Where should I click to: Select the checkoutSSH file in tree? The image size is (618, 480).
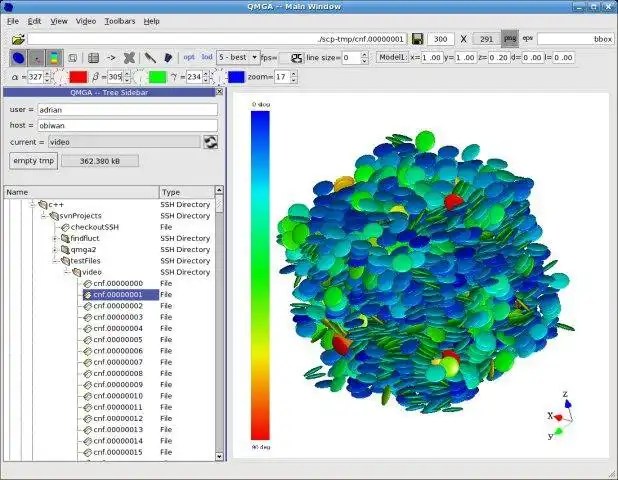pyautogui.click(x=95, y=227)
